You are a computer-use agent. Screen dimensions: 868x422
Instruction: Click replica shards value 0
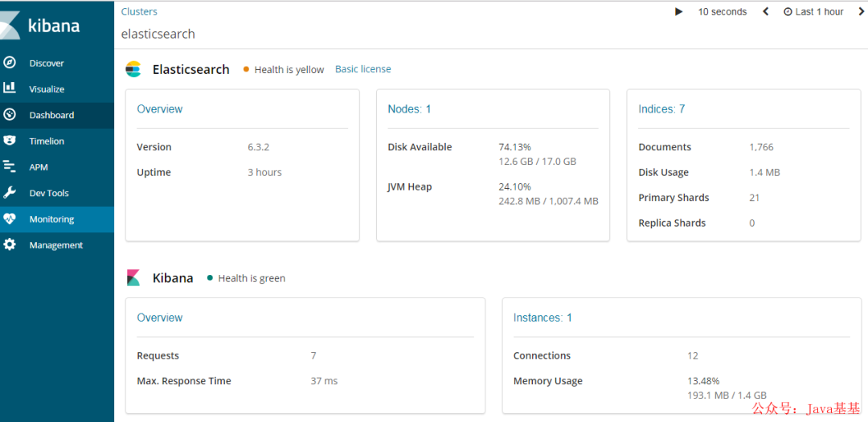[751, 223]
